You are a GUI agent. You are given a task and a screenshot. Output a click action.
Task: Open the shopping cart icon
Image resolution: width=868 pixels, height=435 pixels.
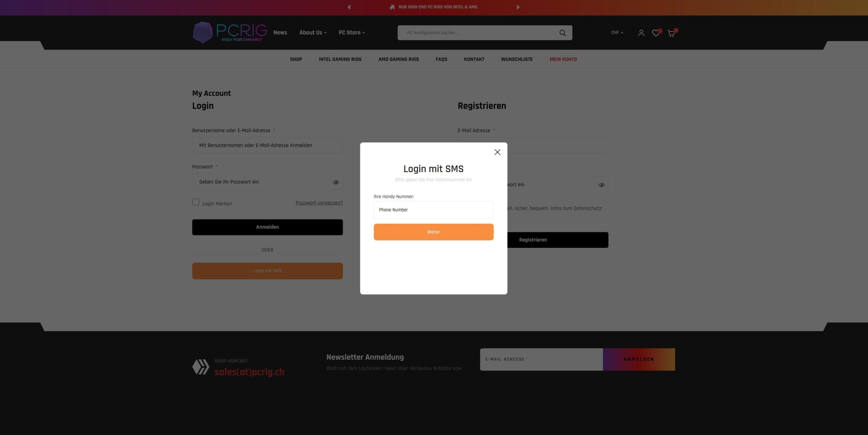671,33
